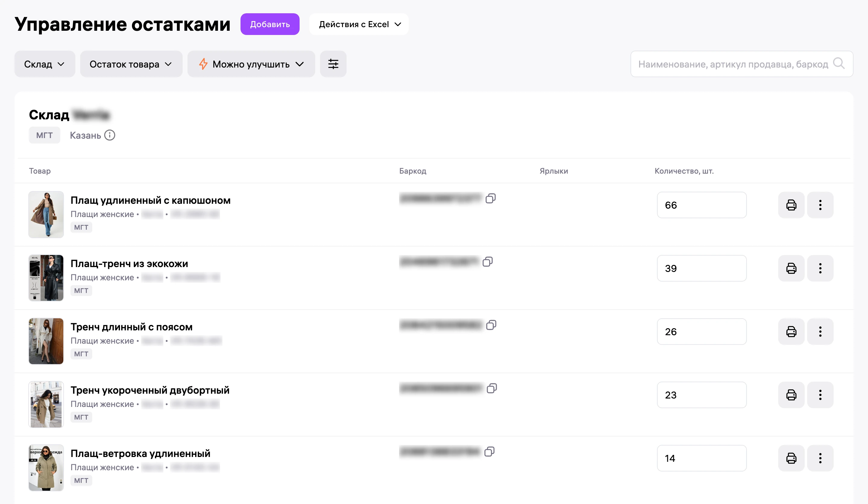
Task: Click the Количество, шт. column header
Action: [x=684, y=171]
